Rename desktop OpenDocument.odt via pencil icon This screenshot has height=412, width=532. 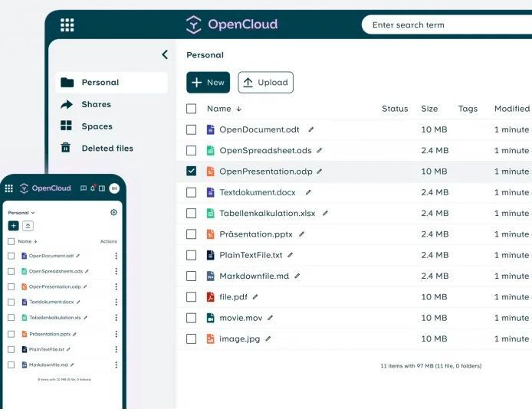310,129
